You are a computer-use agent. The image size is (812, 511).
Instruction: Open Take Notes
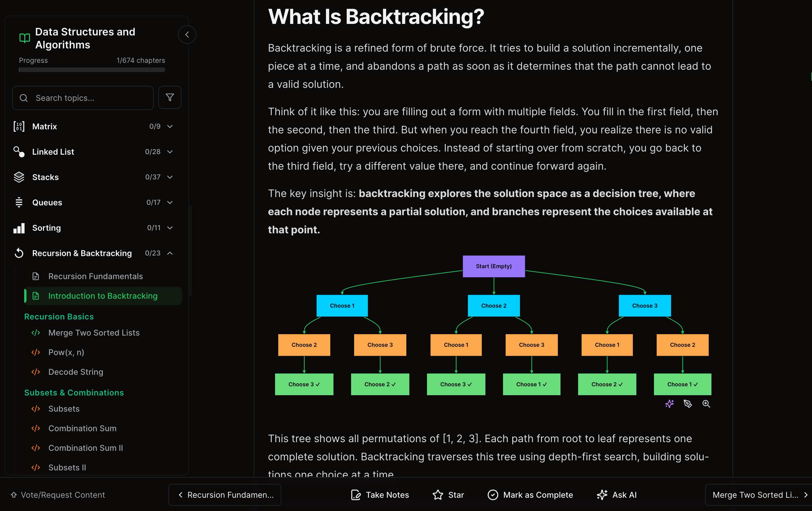[380, 495]
